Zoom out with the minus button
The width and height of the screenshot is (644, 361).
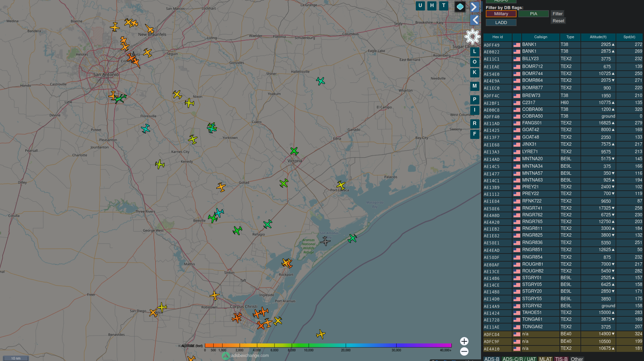[x=464, y=352]
